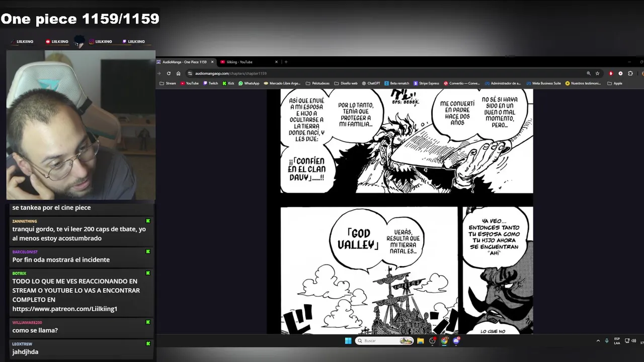Open the Meta Business Suite bookmark
This screenshot has width=644, height=362.
coord(543,83)
